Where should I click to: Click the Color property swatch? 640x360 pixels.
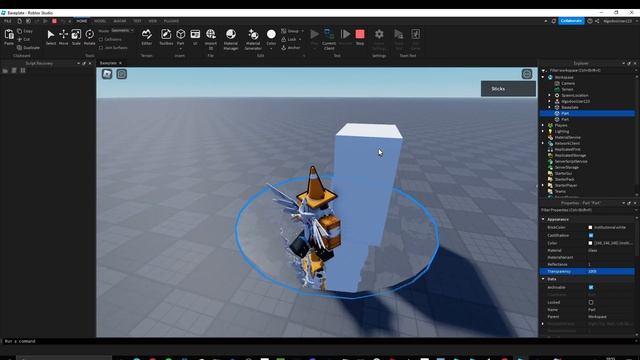[x=590, y=243]
